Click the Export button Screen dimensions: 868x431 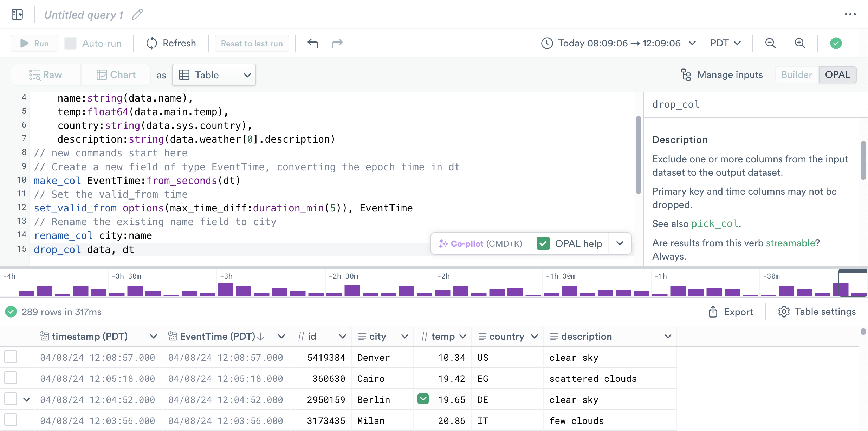pos(731,312)
